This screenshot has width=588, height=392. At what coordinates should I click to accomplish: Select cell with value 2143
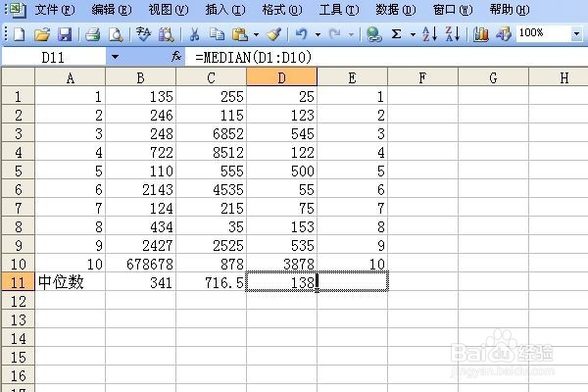140,189
